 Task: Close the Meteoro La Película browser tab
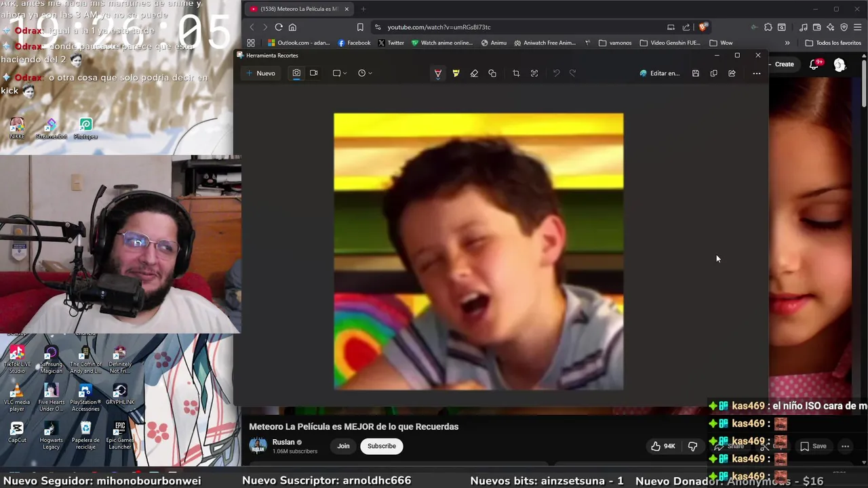pyautogui.click(x=347, y=9)
